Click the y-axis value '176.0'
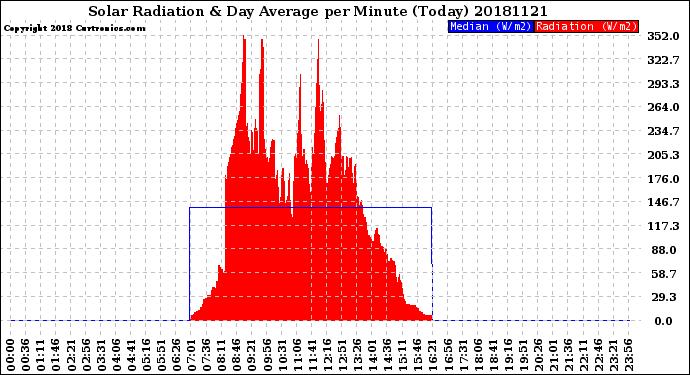Screen dimensions: 690x375 click(663, 179)
